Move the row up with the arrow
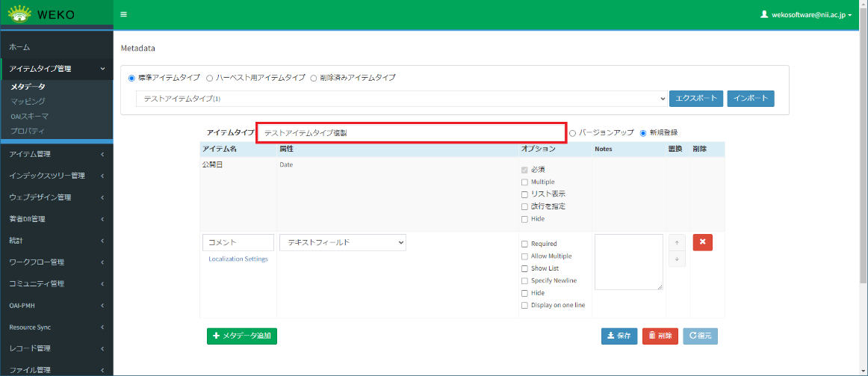 tap(676, 243)
